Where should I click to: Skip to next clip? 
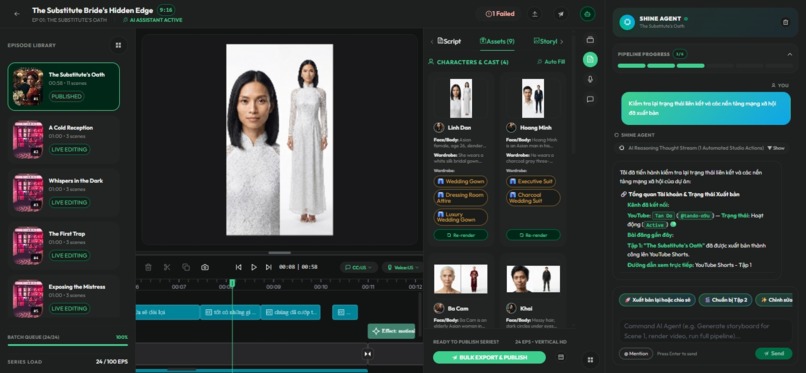268,267
